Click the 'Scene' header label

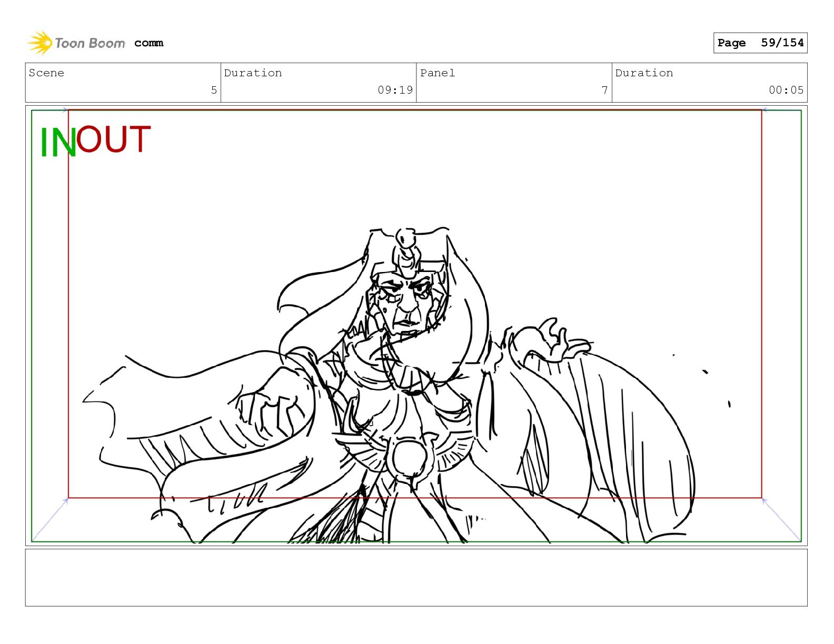coord(46,73)
